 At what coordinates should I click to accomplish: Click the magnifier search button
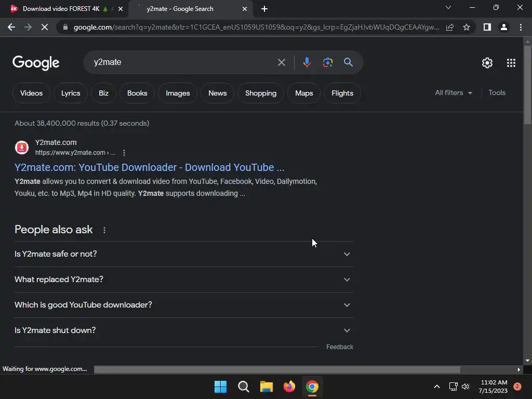348,62
